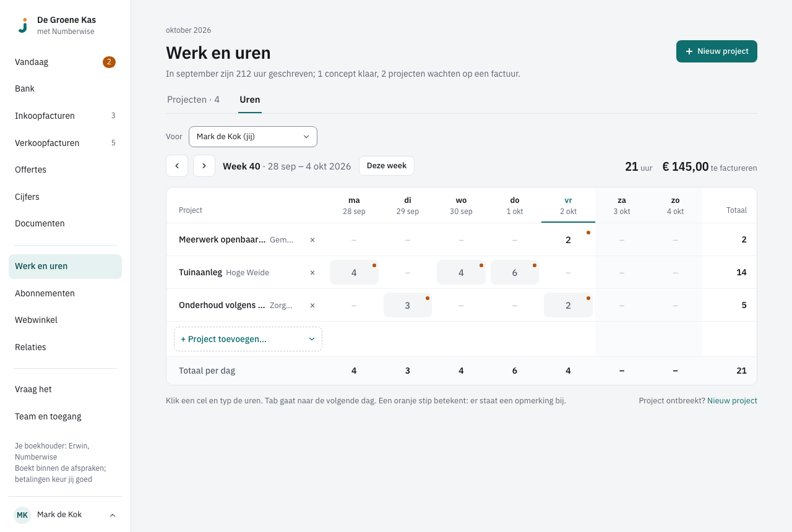Switch to the Projecten tab
The width and height of the screenshot is (792, 532).
pyautogui.click(x=193, y=100)
